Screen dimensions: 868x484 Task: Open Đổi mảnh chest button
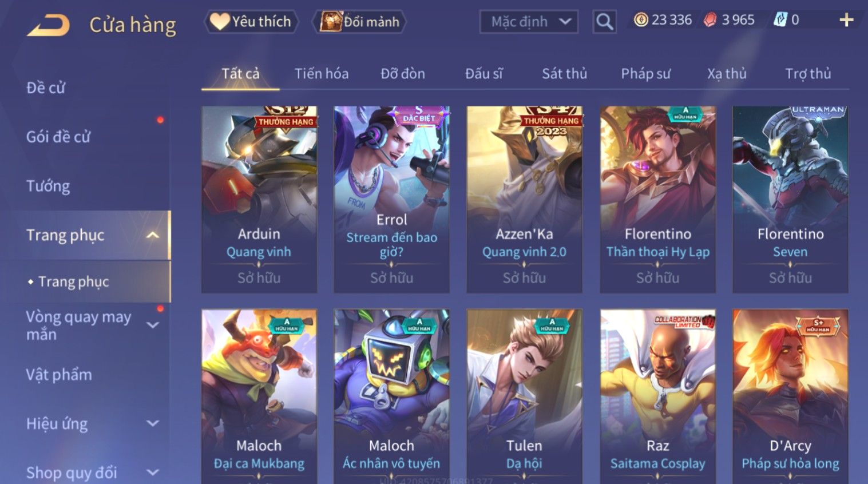tap(359, 22)
